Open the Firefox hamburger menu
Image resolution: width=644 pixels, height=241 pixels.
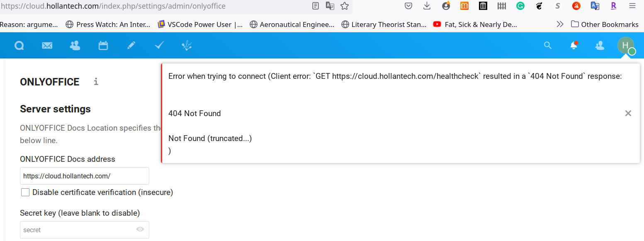tap(632, 6)
